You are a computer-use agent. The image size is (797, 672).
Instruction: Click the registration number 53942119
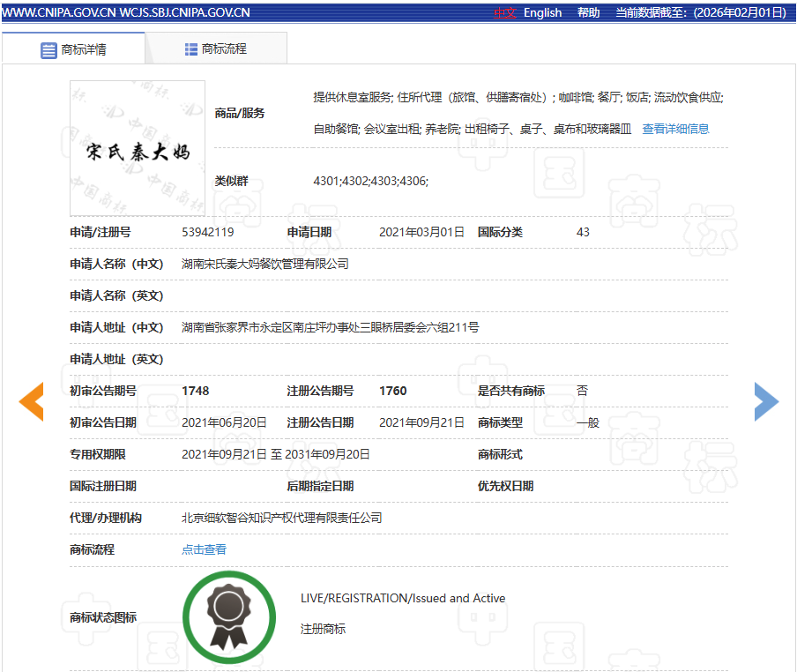pyautogui.click(x=207, y=232)
